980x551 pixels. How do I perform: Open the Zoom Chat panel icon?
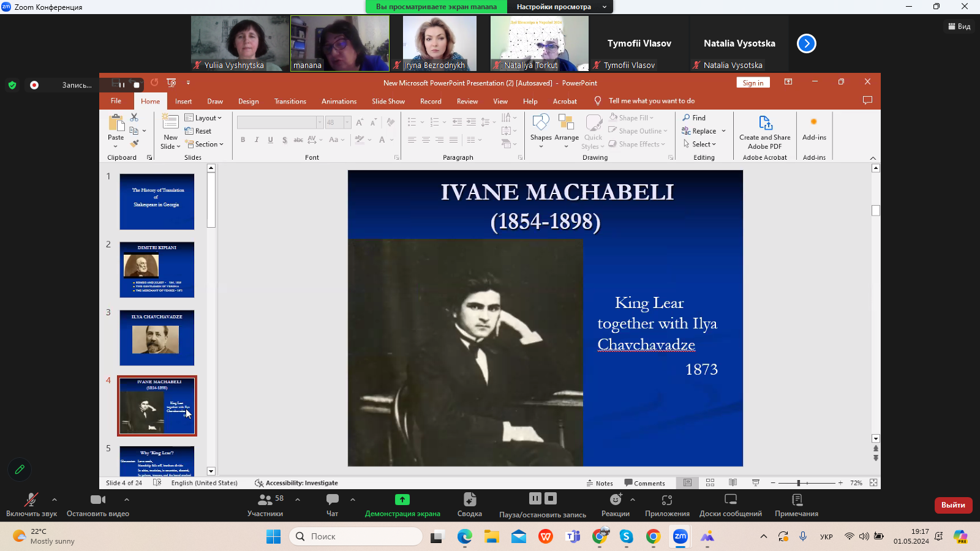pyautogui.click(x=332, y=500)
